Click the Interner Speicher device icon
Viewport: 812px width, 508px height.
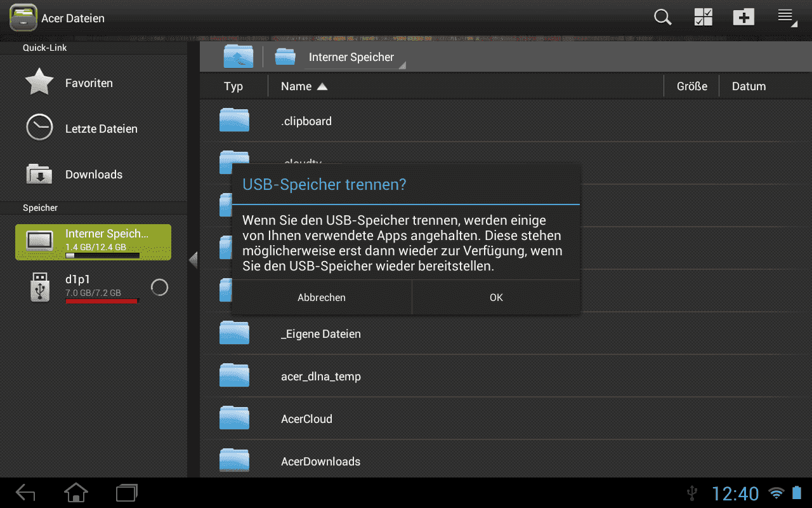39,241
